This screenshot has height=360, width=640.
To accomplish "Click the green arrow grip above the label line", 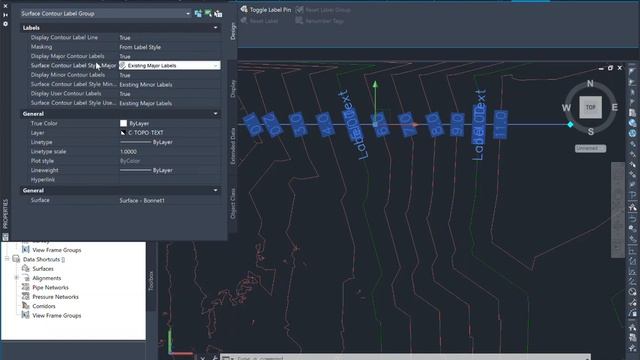I will pyautogui.click(x=375, y=84).
